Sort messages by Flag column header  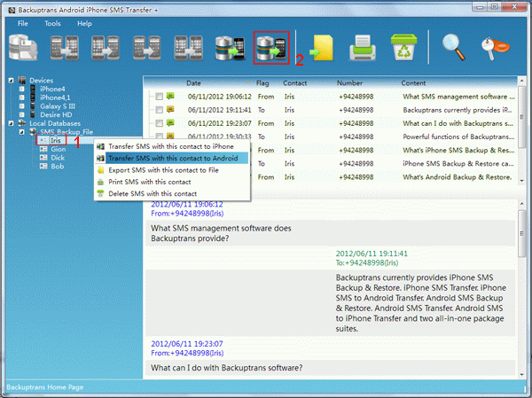tap(262, 83)
